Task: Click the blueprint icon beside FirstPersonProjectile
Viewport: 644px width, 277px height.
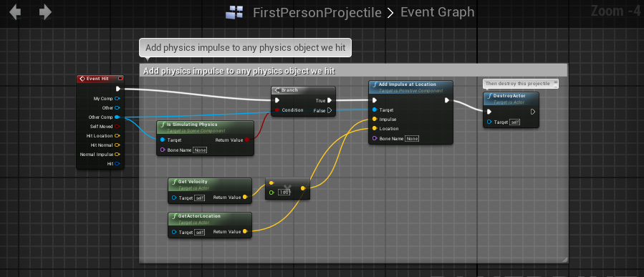Action: [234, 13]
